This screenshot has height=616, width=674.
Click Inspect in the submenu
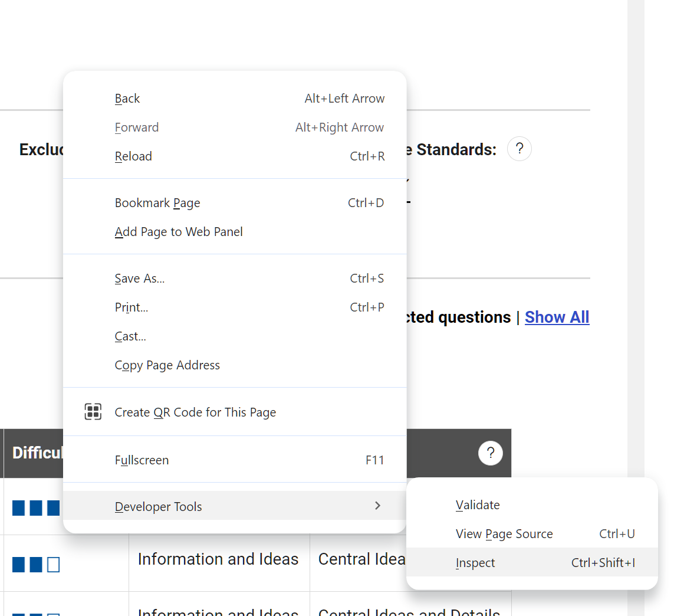532,562
